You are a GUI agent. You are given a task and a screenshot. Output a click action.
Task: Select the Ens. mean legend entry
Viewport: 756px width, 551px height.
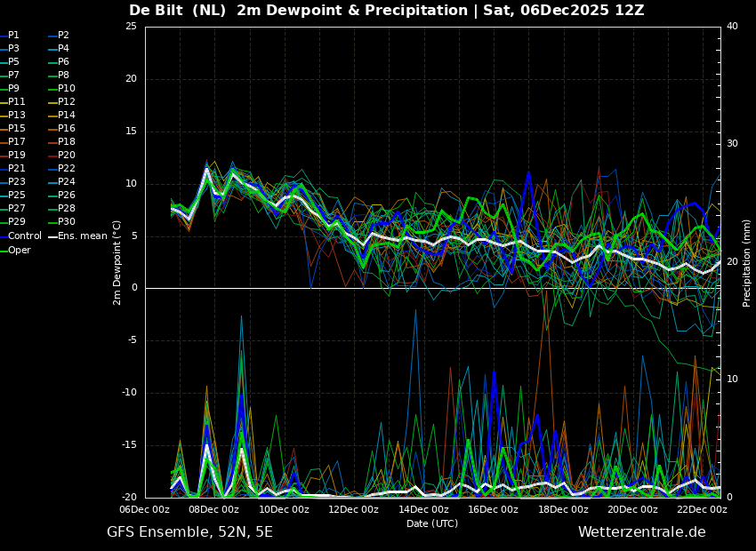click(82, 236)
